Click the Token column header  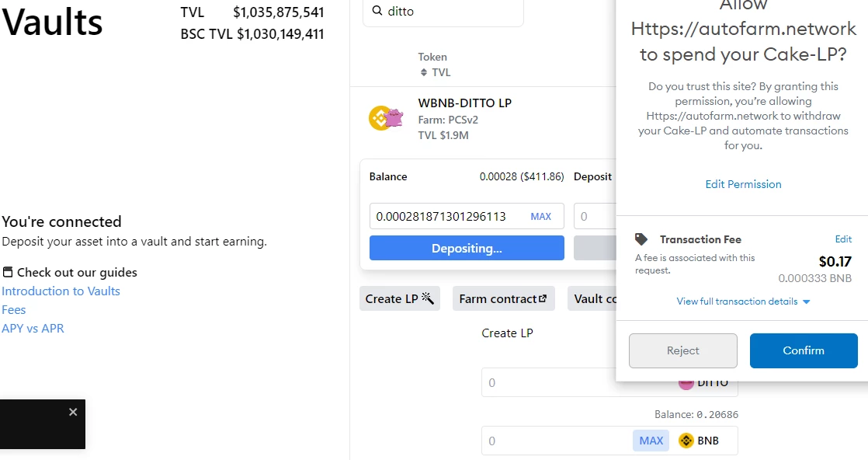tap(432, 57)
